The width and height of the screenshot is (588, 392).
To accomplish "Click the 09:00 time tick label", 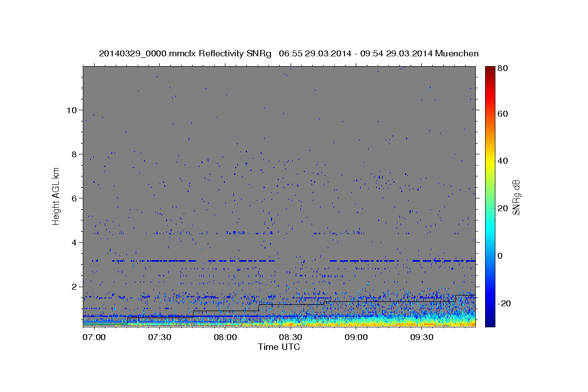I will tap(356, 338).
